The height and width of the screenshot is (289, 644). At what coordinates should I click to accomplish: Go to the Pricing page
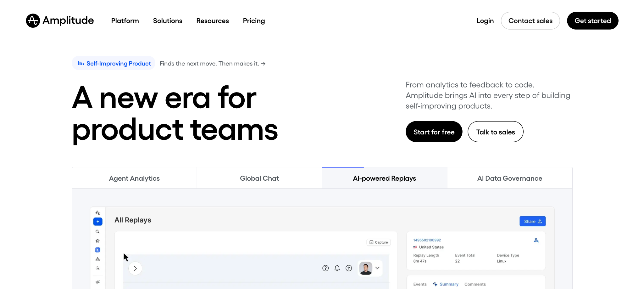tap(254, 21)
